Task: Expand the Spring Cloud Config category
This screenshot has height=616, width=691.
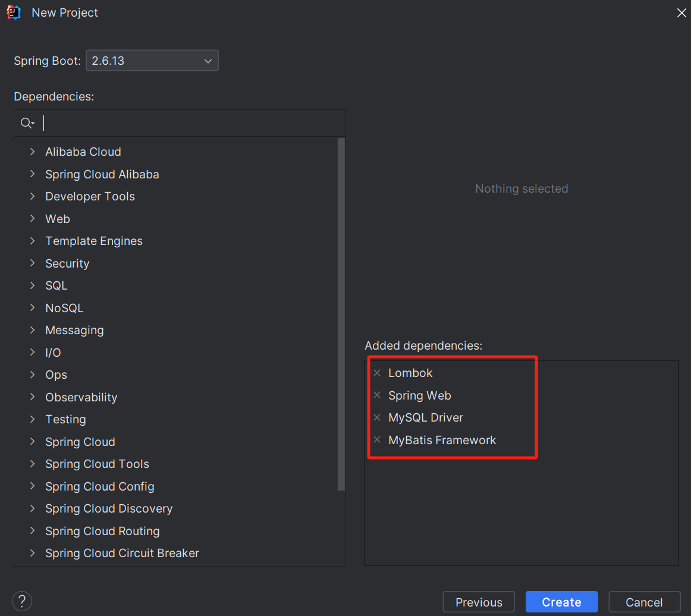Action: tap(32, 486)
